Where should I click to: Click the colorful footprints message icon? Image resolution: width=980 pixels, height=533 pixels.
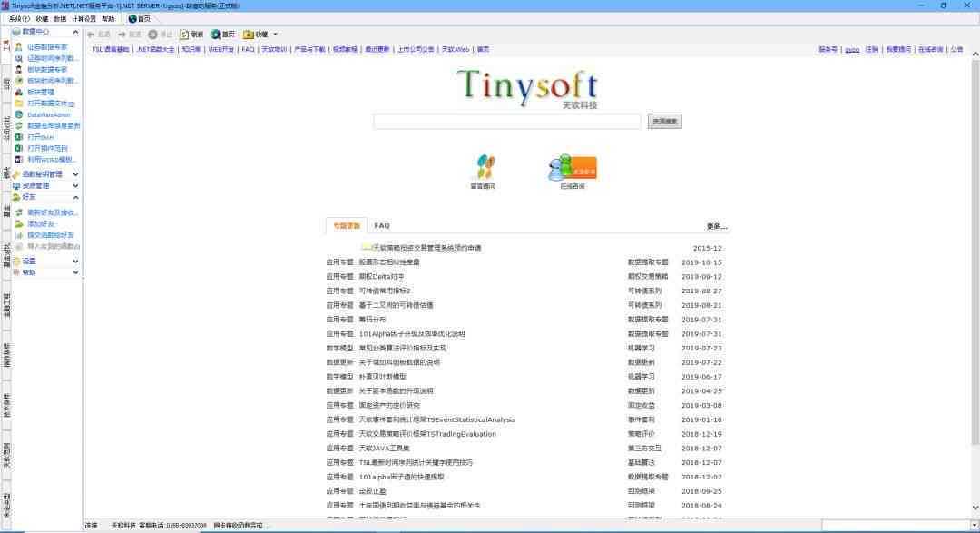pyautogui.click(x=483, y=167)
